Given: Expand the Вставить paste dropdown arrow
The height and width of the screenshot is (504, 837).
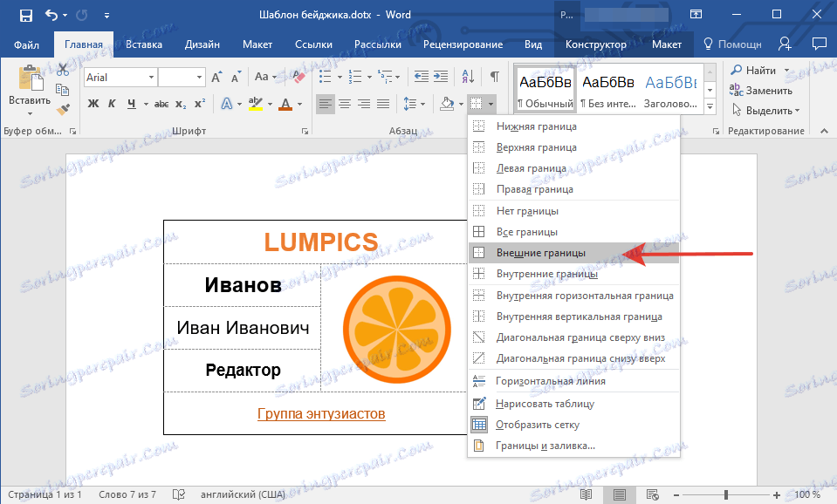Looking at the screenshot, I should point(30,113).
